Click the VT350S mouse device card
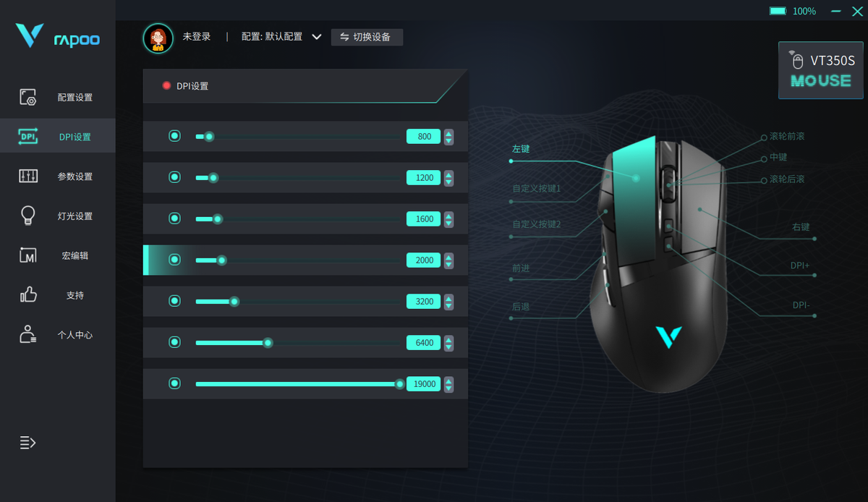The height and width of the screenshot is (502, 868). click(x=821, y=70)
